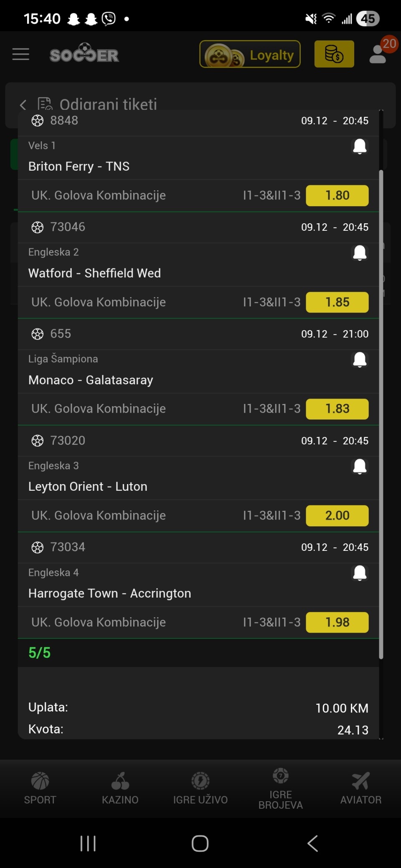Image resolution: width=401 pixels, height=868 pixels.
Task: Open the IGRE UŽIVO tab
Action: 200,787
